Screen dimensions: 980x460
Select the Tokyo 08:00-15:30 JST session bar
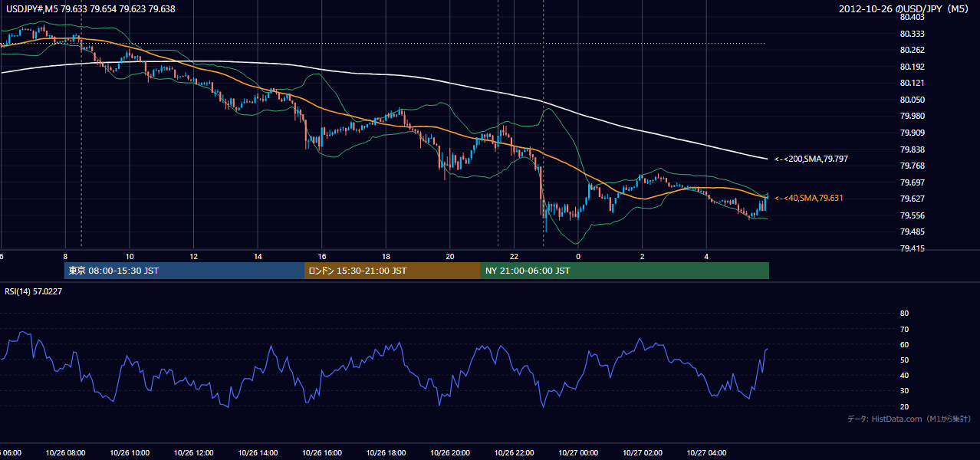click(184, 271)
